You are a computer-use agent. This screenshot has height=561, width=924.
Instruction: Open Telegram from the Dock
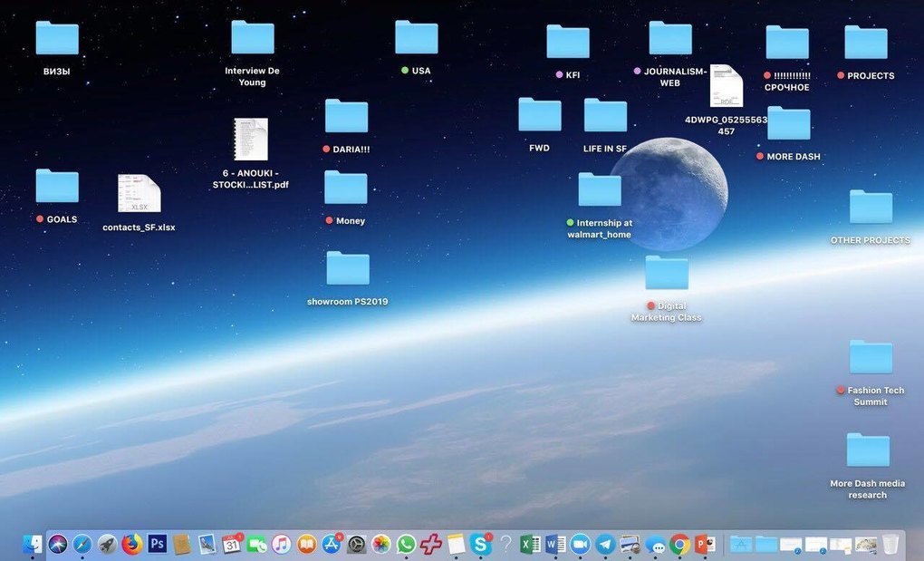coord(605,544)
